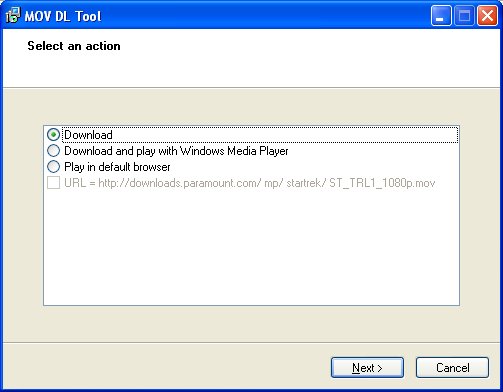This screenshot has height=392, width=503.
Task: Click the Cancel button
Action: [452, 368]
